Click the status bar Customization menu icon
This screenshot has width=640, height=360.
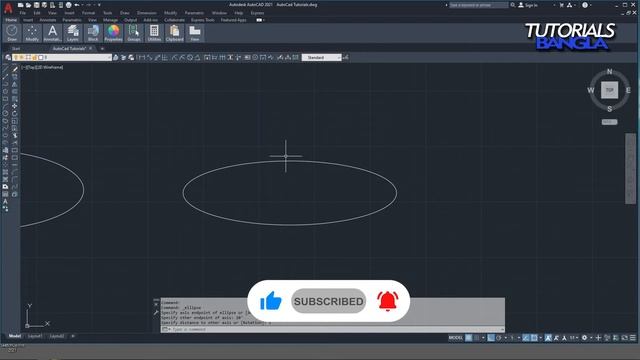(x=633, y=338)
